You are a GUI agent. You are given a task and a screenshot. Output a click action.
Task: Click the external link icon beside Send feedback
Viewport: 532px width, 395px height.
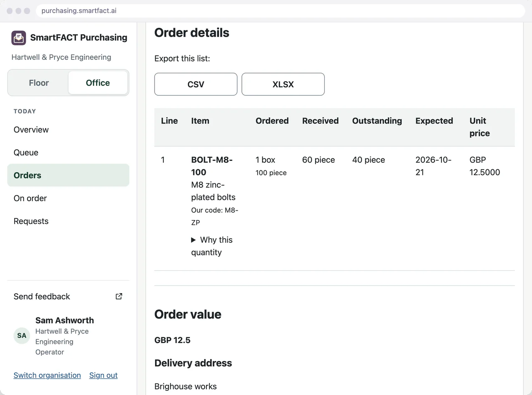119,296
